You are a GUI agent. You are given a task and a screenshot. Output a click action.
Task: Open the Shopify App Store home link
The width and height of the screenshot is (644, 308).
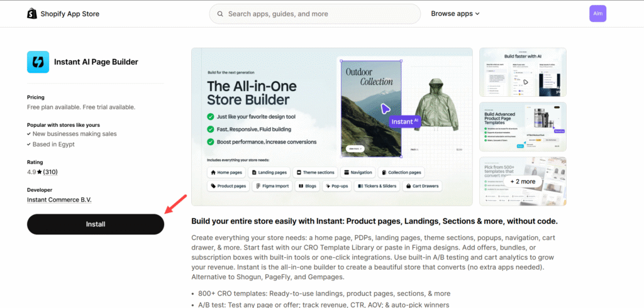pyautogui.click(x=64, y=14)
